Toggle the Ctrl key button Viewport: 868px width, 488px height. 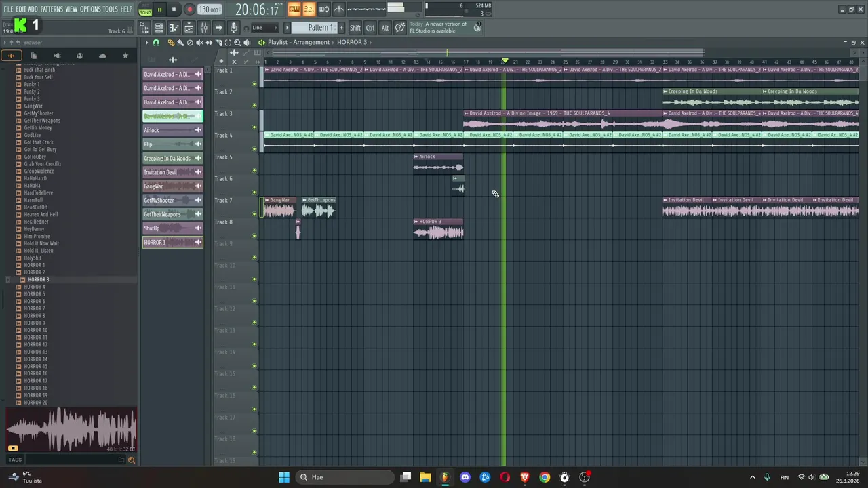click(370, 28)
